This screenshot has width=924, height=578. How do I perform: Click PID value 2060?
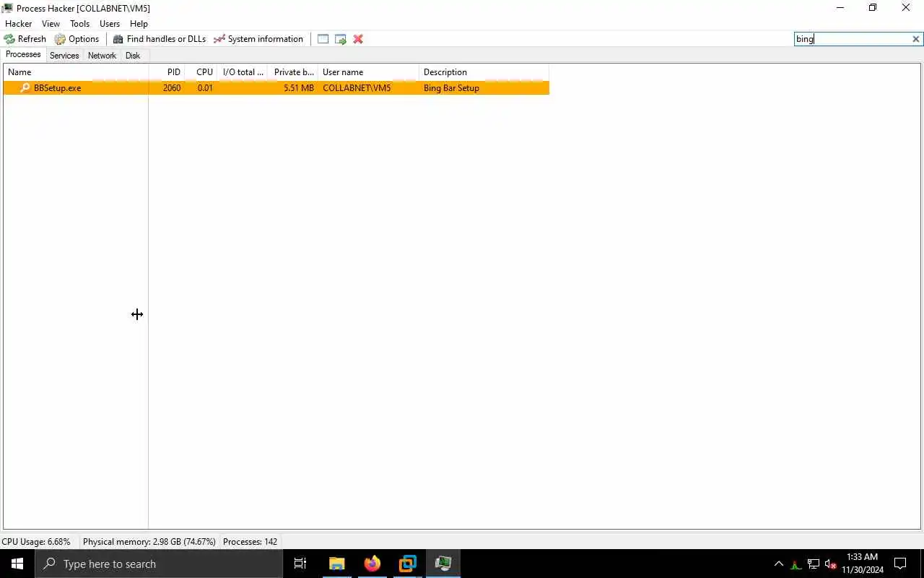pos(172,88)
